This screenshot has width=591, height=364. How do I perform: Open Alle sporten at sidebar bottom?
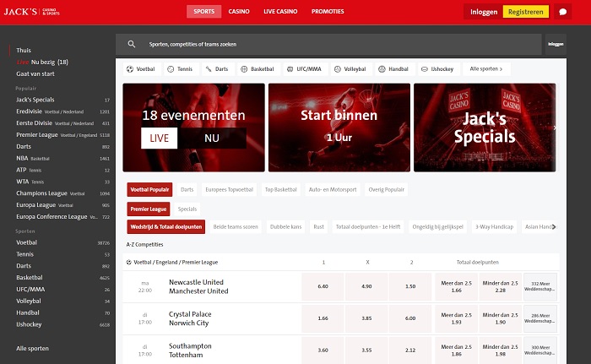tap(32, 349)
